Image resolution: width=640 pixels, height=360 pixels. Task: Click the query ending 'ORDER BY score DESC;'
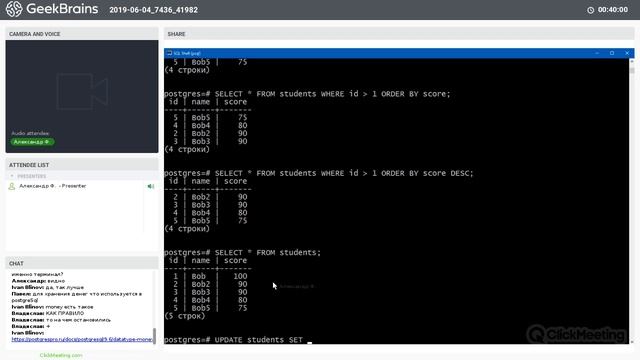coord(319,173)
